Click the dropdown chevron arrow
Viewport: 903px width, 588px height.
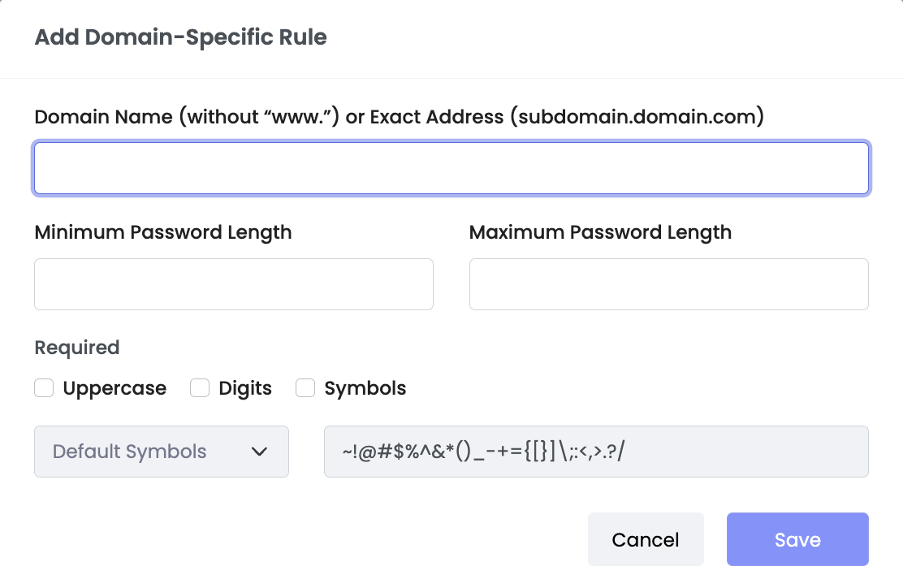[x=260, y=452]
